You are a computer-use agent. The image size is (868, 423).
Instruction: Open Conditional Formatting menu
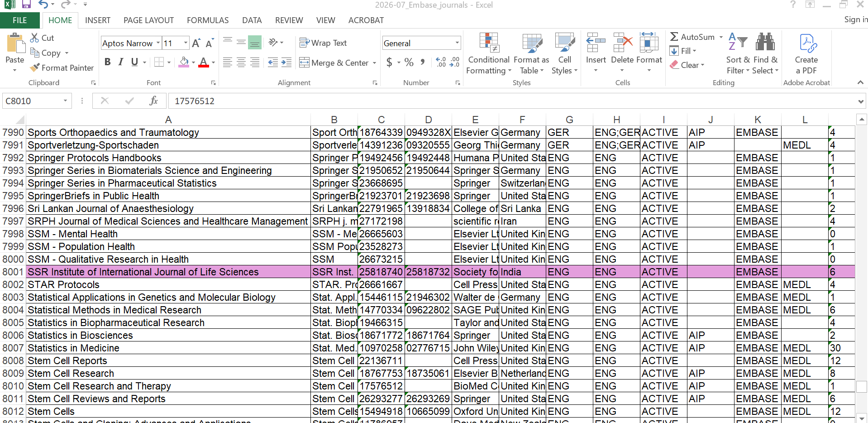(x=489, y=54)
